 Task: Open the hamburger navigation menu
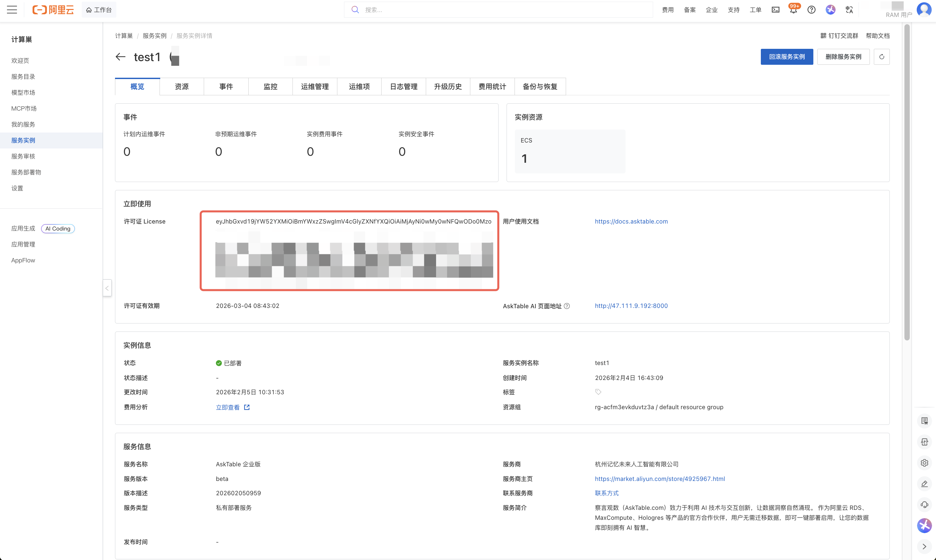pos(12,10)
